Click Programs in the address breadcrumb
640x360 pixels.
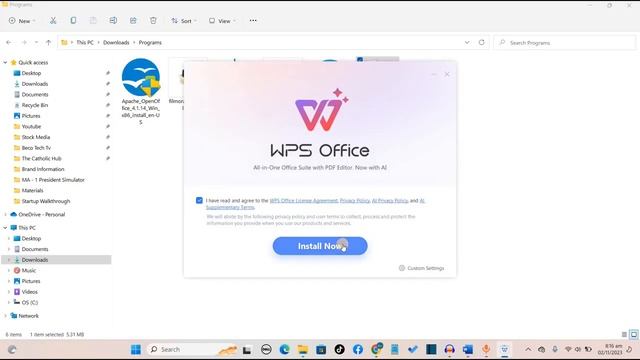tap(150, 42)
